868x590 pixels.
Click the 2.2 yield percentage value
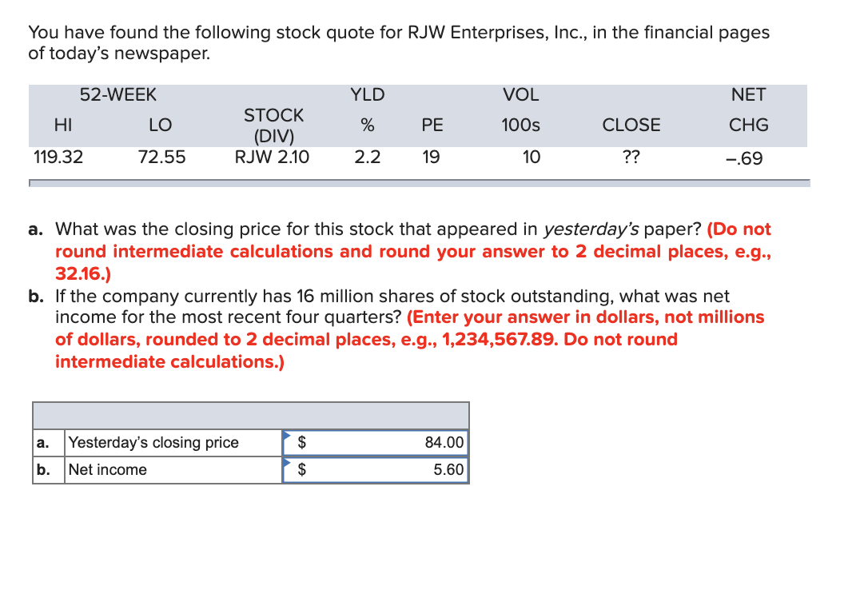pyautogui.click(x=367, y=157)
